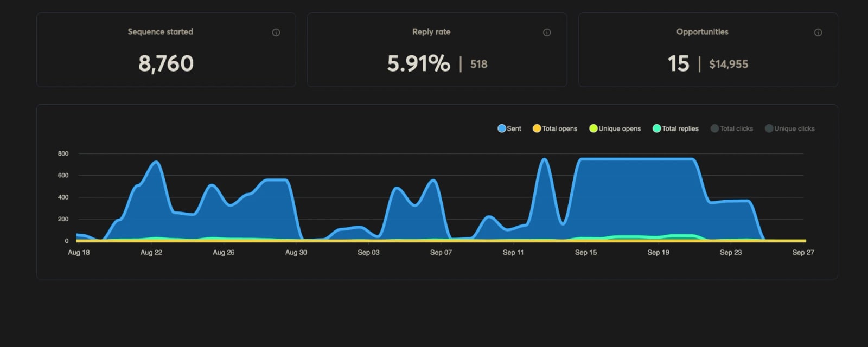Click the Aug 22 x-axis label
Viewport: 868px width, 347px height.
tap(151, 253)
